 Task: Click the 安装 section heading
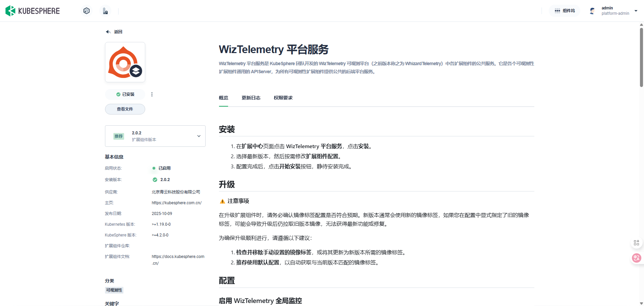pyautogui.click(x=227, y=129)
